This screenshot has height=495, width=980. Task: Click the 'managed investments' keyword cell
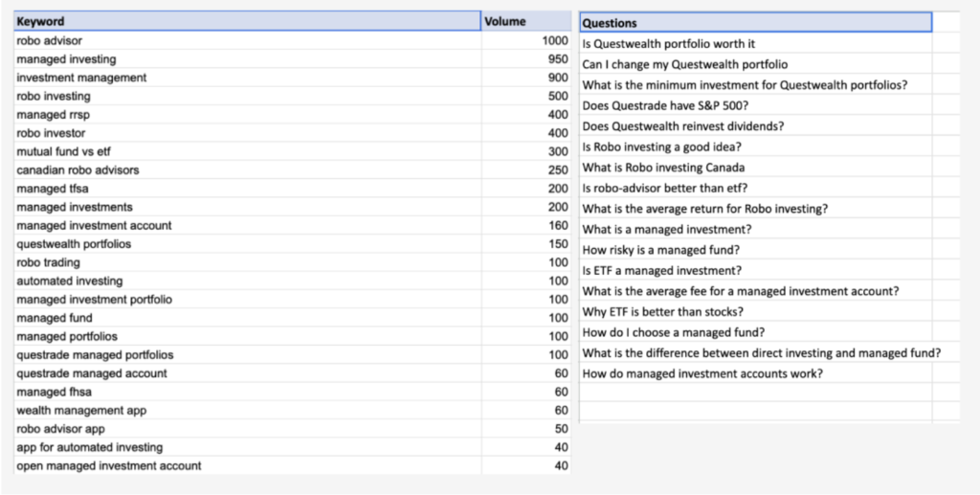[248, 207]
